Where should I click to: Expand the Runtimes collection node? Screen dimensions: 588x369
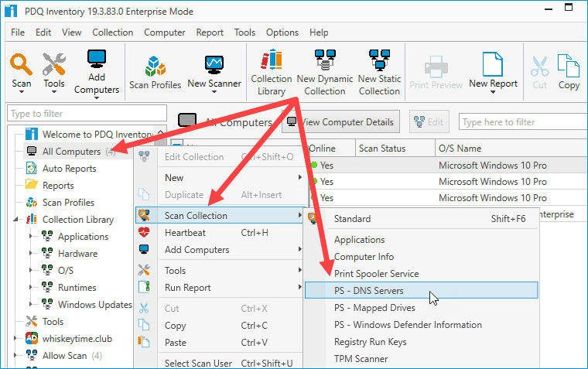31,287
